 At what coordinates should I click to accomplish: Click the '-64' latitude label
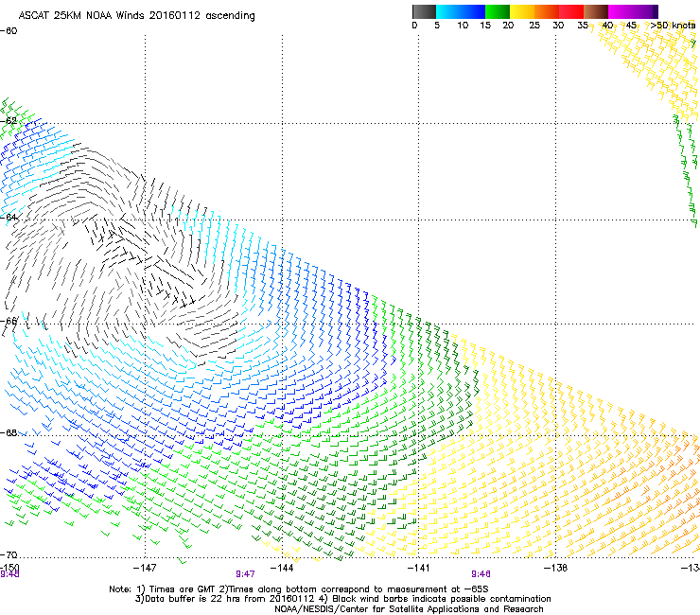point(9,218)
